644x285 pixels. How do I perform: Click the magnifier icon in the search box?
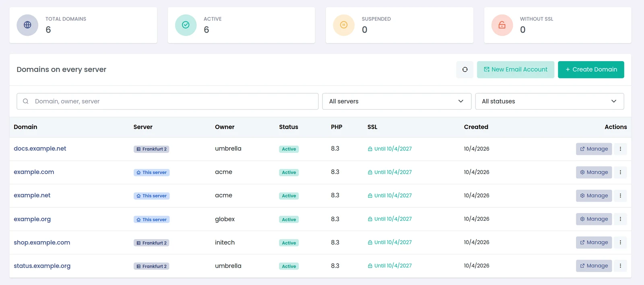click(26, 101)
